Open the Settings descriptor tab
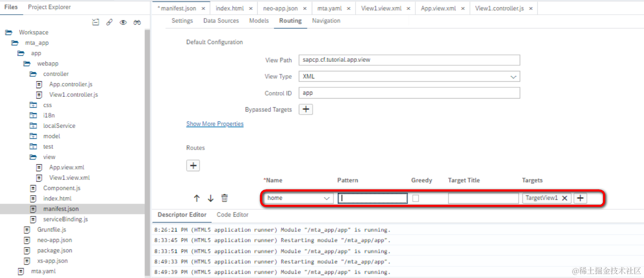Image resolution: width=644 pixels, height=278 pixels. [182, 21]
